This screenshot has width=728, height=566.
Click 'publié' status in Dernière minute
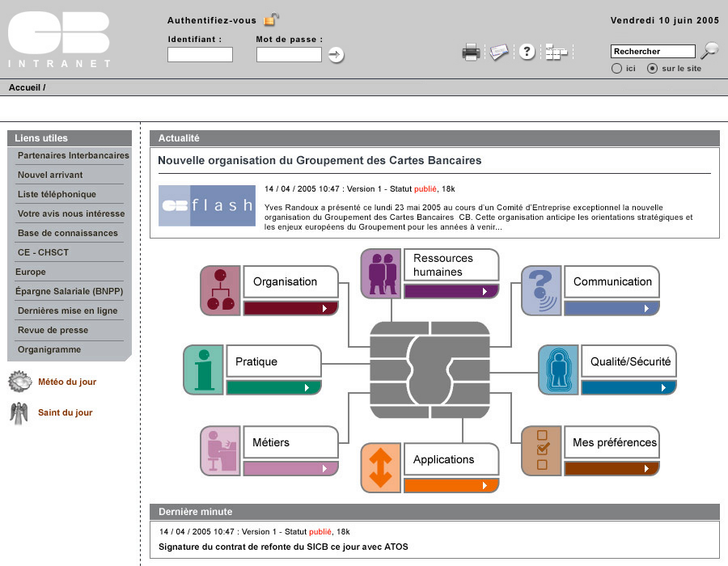click(x=320, y=532)
